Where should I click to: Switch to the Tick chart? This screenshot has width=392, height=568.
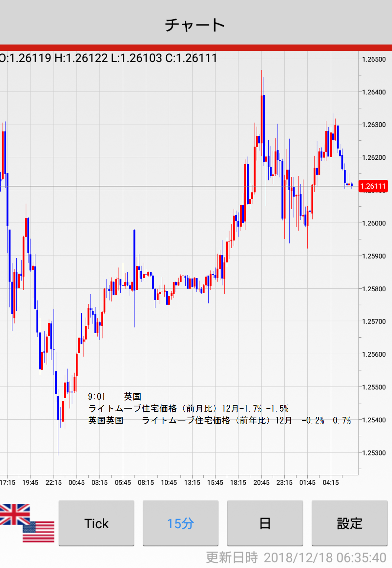click(x=97, y=523)
